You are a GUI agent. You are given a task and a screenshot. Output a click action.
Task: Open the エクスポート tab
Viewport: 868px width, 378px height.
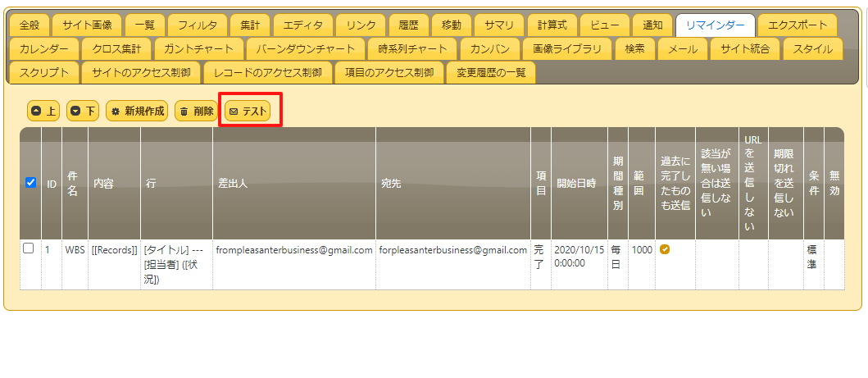coord(798,25)
